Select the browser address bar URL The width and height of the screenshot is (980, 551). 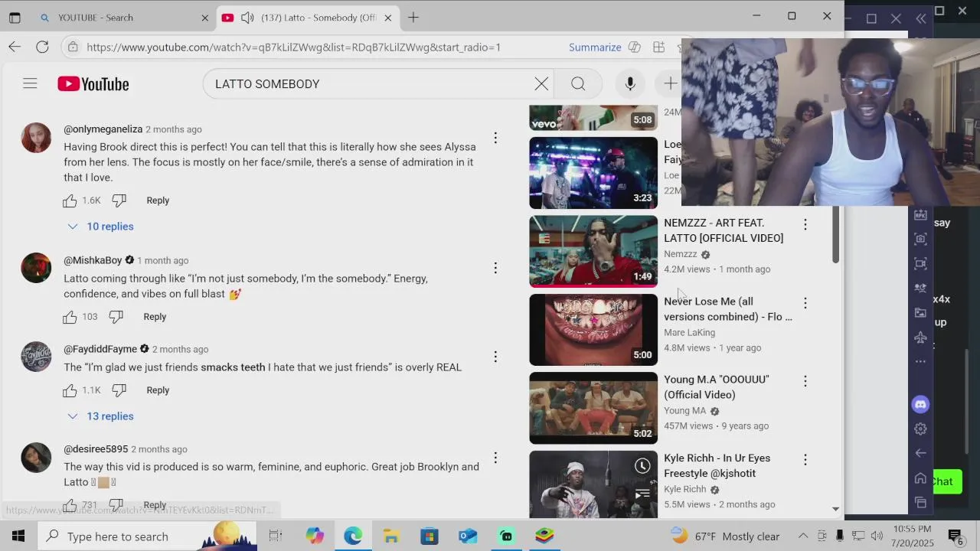click(293, 47)
